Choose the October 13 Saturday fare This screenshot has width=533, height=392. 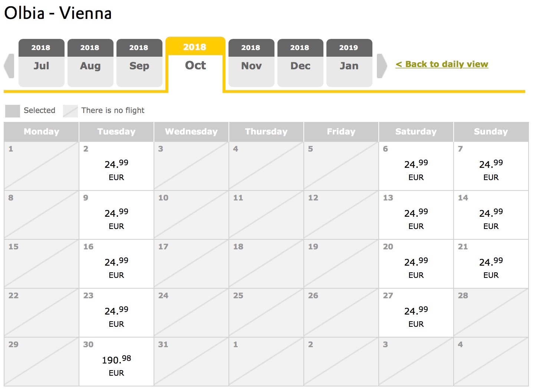[x=416, y=215]
